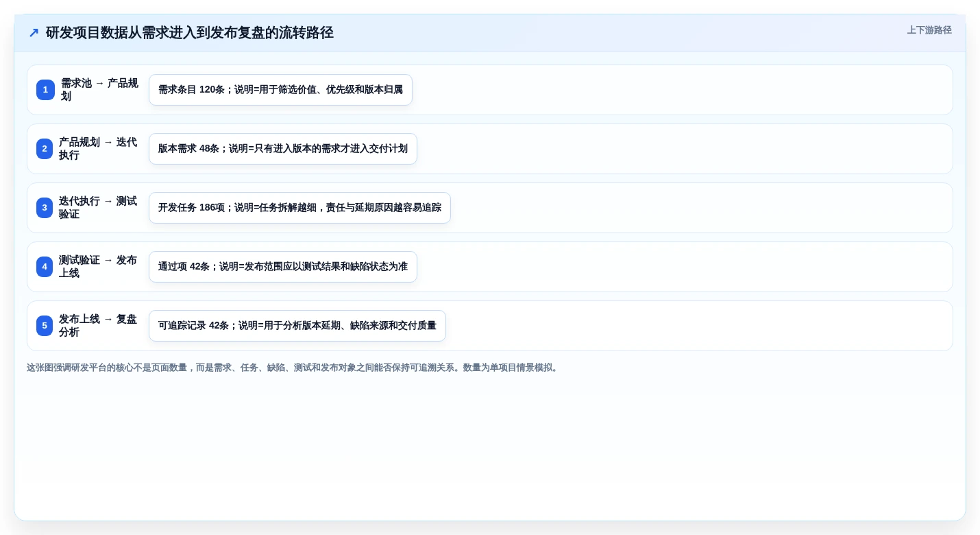Click the footnote starting 这张图强调研发平台
This screenshot has height=535, width=980.
pyautogui.click(x=293, y=368)
